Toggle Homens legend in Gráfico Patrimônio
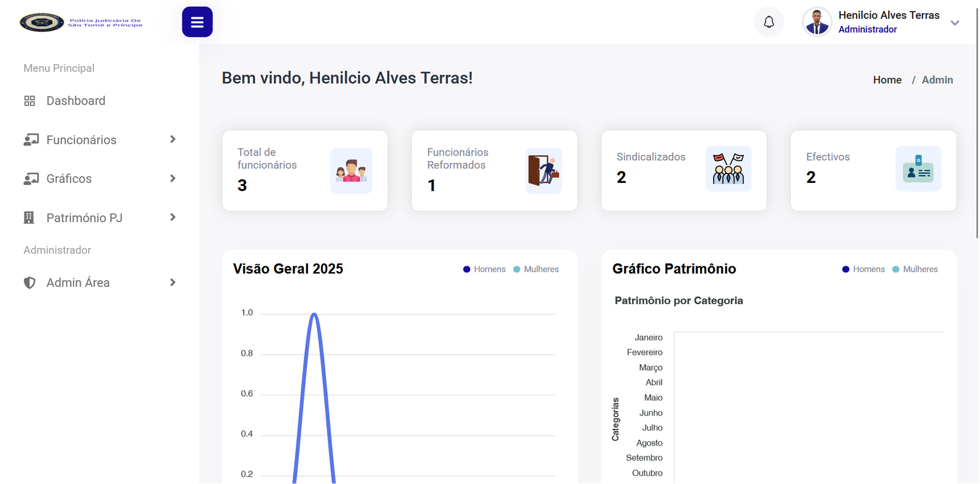This screenshot has height=484, width=980. 864,269
